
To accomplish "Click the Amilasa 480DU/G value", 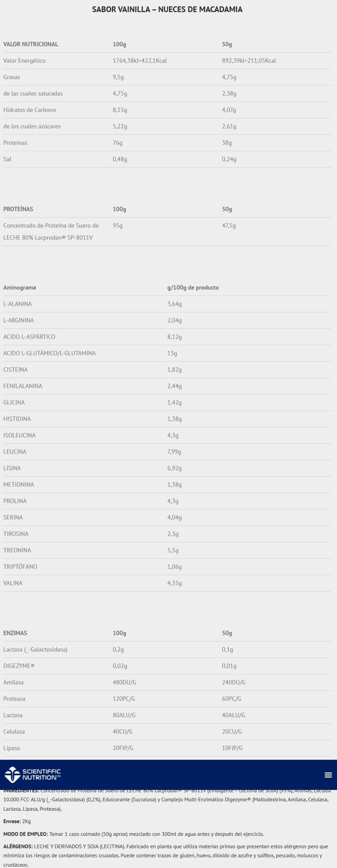I will (124, 682).
